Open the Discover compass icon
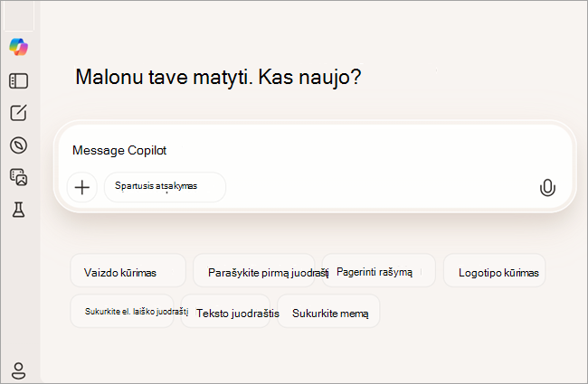The image size is (588, 384). [x=18, y=145]
